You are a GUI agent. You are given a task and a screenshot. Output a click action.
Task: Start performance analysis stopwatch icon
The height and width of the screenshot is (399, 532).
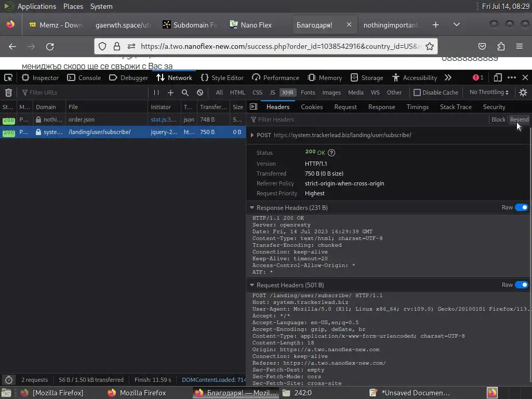tap(9, 380)
